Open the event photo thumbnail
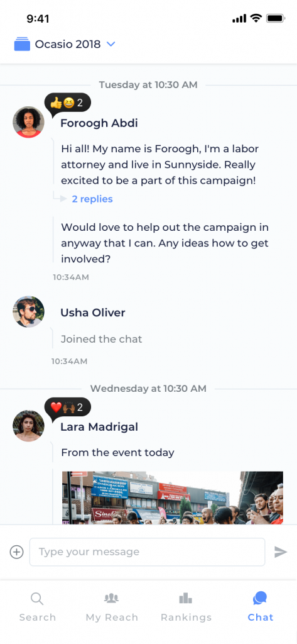 tap(173, 498)
